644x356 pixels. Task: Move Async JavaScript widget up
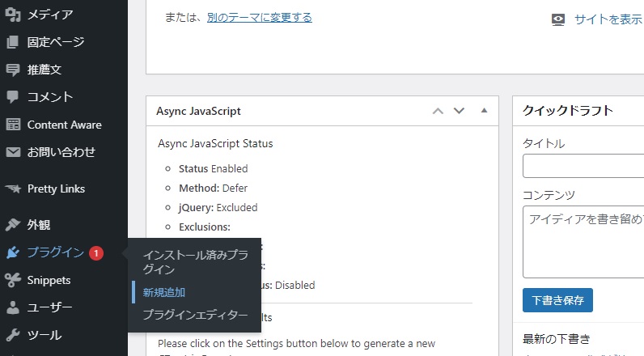tap(439, 111)
